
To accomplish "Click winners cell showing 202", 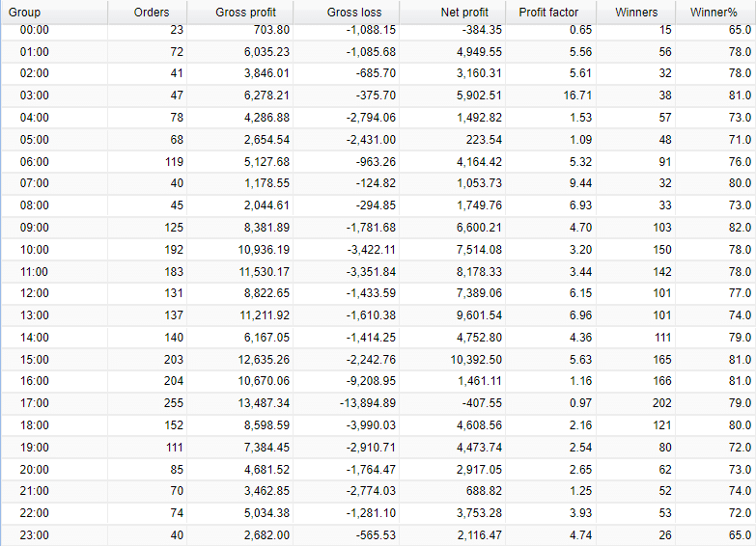I will (661, 403).
